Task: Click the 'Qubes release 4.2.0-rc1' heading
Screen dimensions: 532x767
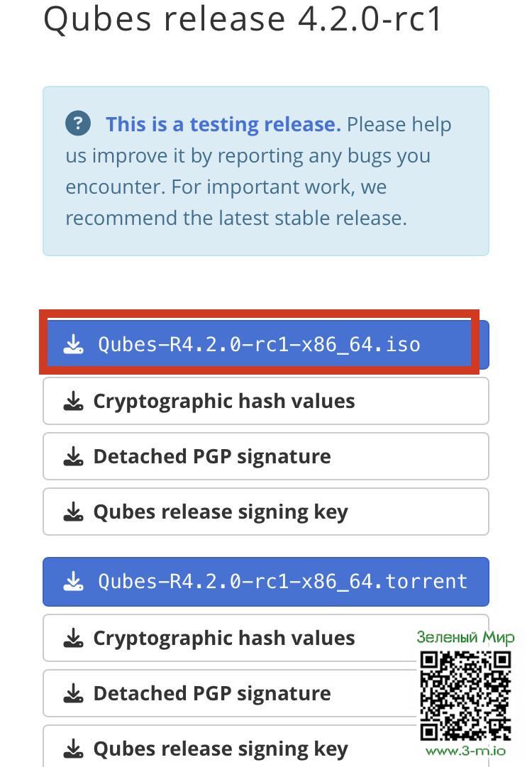Action: pyautogui.click(x=243, y=19)
